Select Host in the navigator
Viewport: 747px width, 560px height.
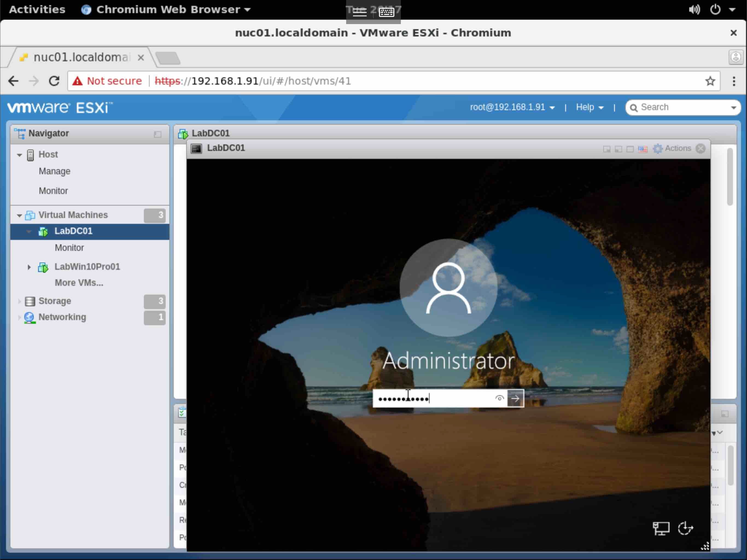48,154
